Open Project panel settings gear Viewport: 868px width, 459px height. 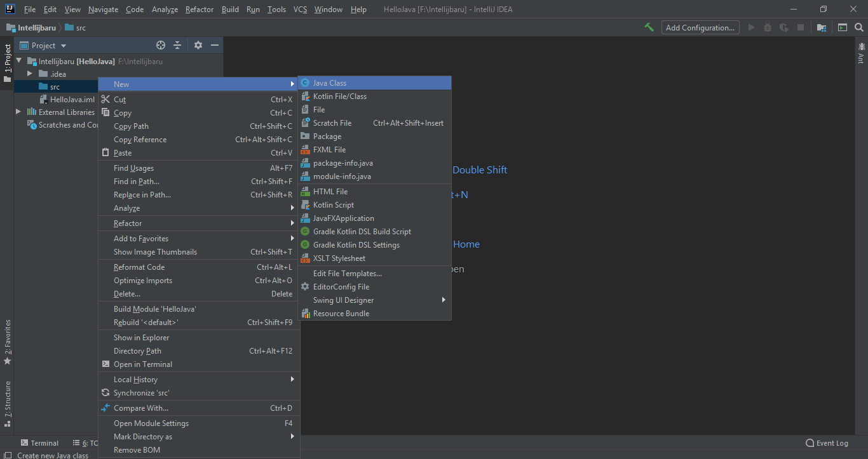click(x=198, y=45)
